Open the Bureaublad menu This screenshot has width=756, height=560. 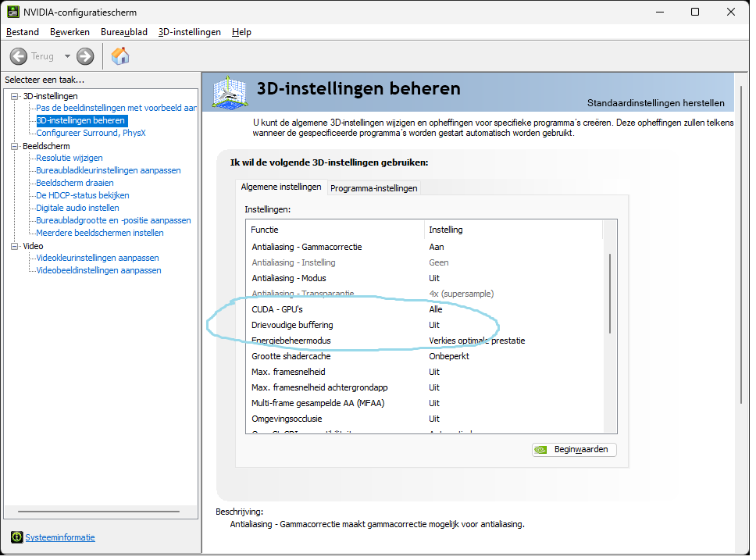click(124, 32)
